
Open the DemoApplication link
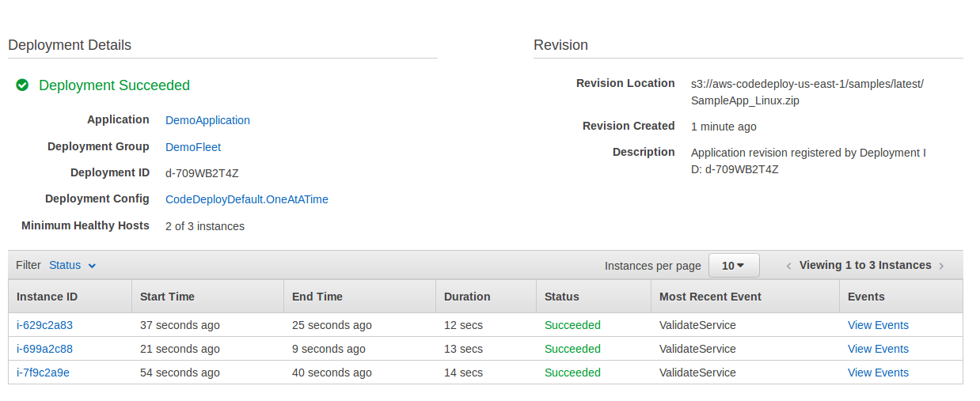207,120
